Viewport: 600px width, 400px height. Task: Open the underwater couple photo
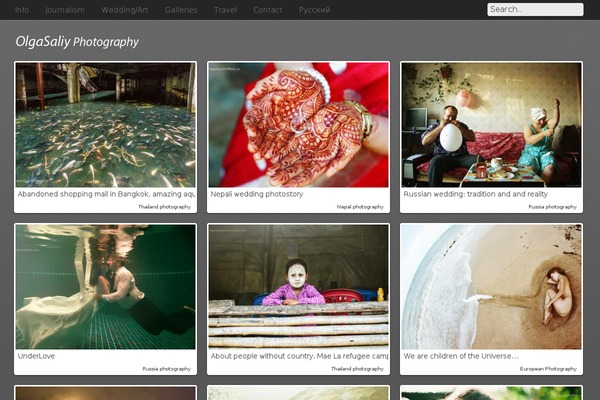106,287
